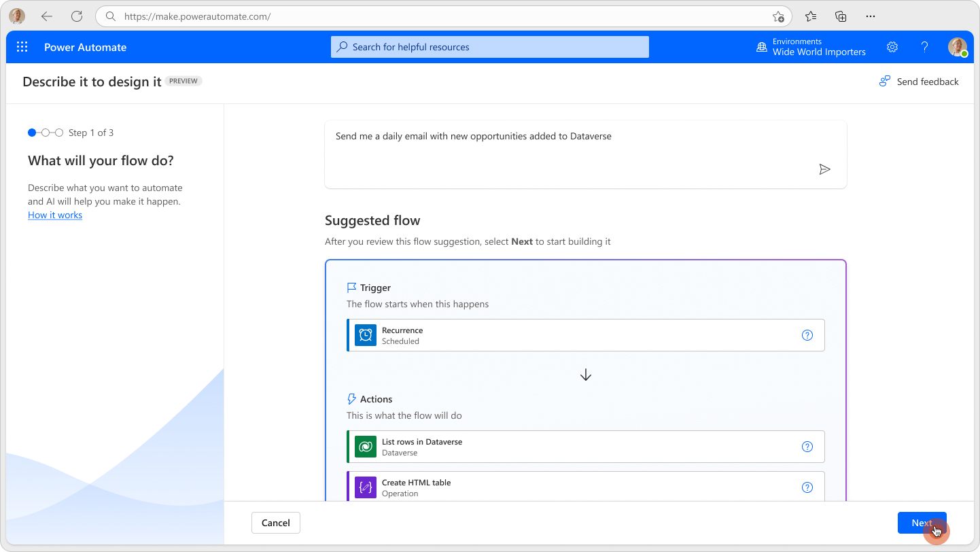The height and width of the screenshot is (552, 980).
Task: Click the flow description text box
Action: (586, 154)
